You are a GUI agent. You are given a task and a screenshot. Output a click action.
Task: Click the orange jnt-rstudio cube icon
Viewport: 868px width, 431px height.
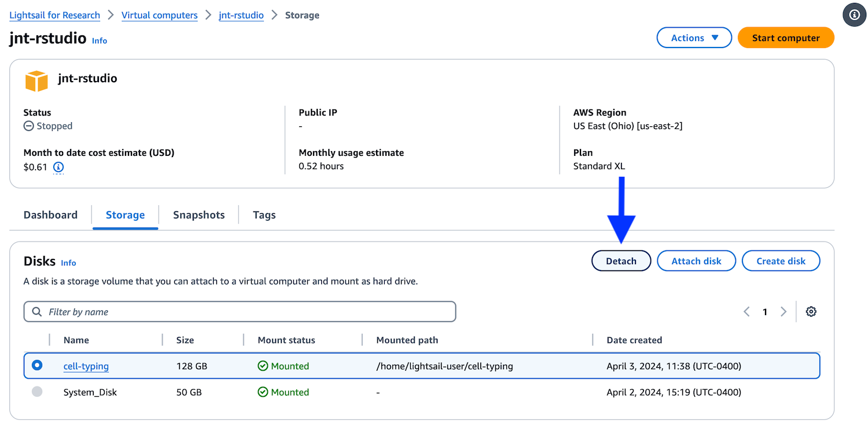(x=36, y=81)
